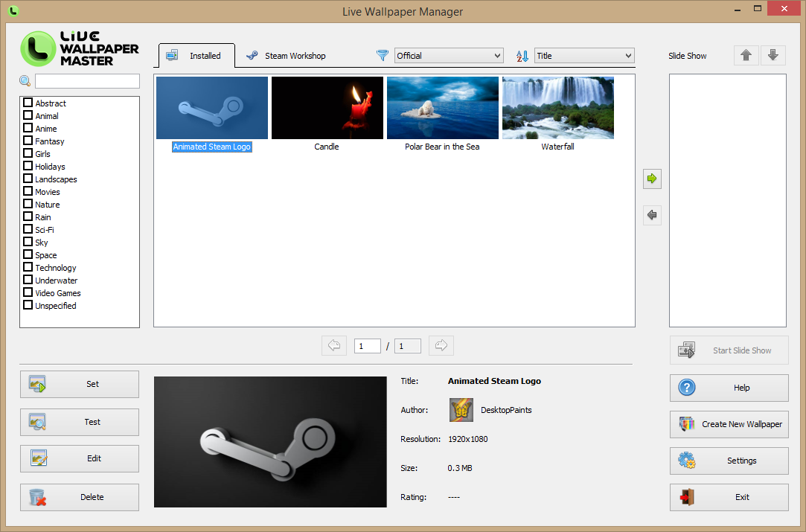Click the Animated Steam Logo title text

point(494,381)
